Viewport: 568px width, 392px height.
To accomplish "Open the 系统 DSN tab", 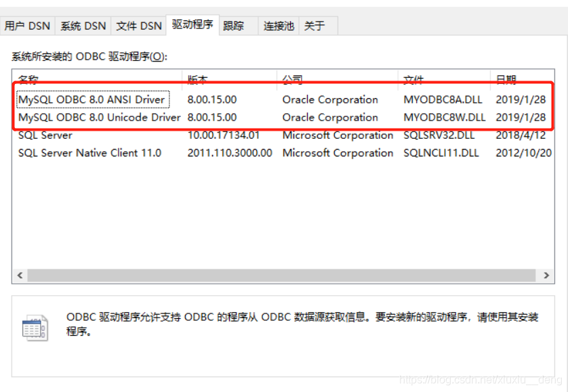I will (83, 26).
